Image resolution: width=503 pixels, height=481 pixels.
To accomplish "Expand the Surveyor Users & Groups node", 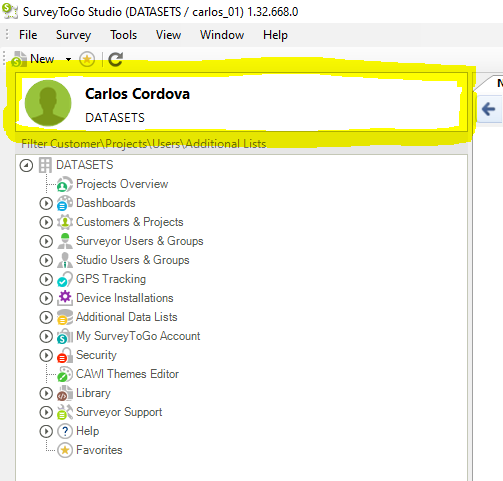I will tap(46, 241).
